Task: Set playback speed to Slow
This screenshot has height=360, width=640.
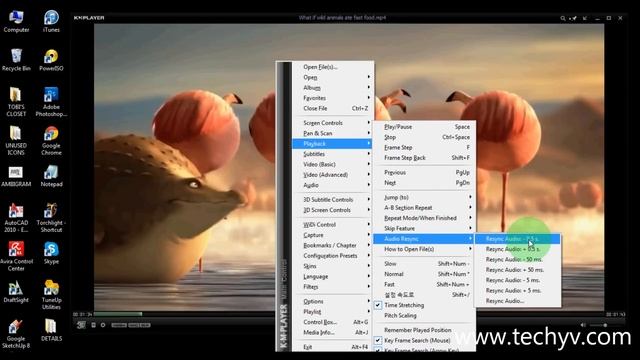Action: tap(424, 264)
